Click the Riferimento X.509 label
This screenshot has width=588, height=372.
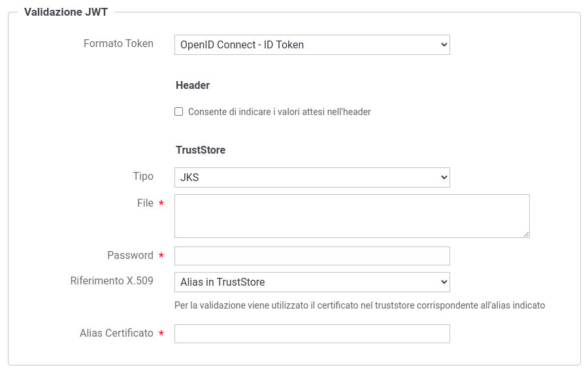[112, 280]
